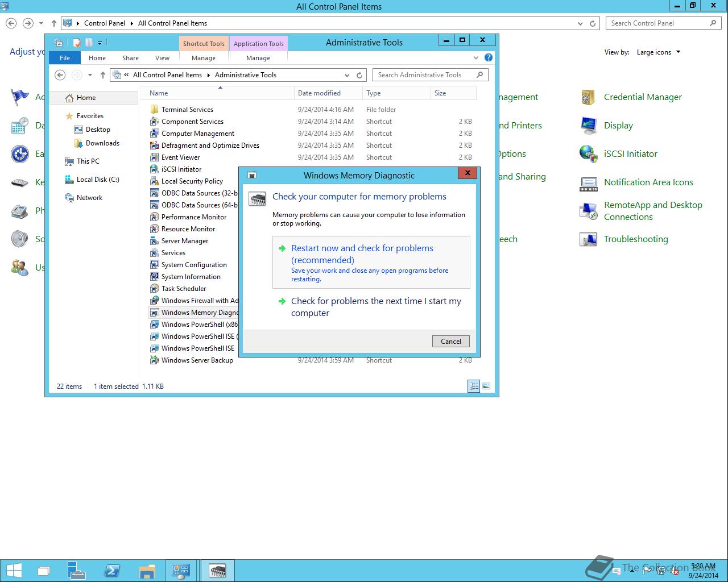Launch PowerShell from the taskbar
Viewport: 728px width, 582px height.
point(111,571)
